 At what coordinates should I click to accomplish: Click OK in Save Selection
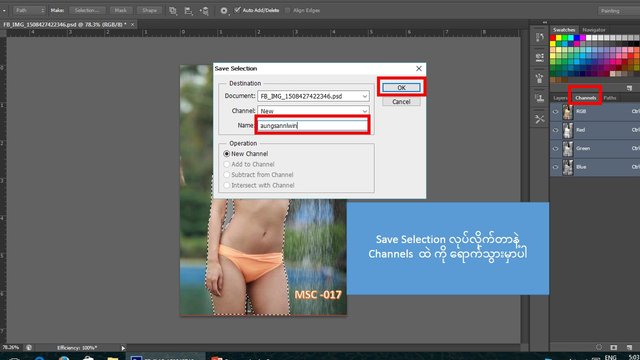(x=401, y=87)
